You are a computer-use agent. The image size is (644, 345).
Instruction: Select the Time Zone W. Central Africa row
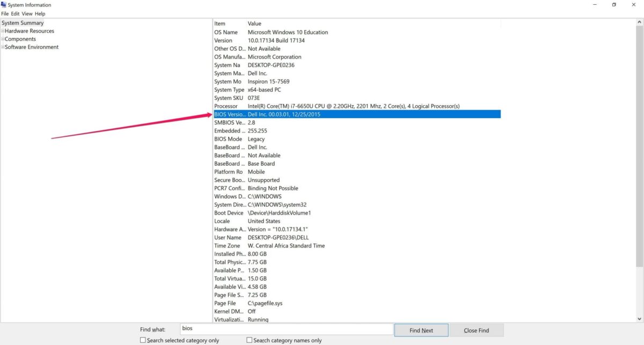(357, 246)
